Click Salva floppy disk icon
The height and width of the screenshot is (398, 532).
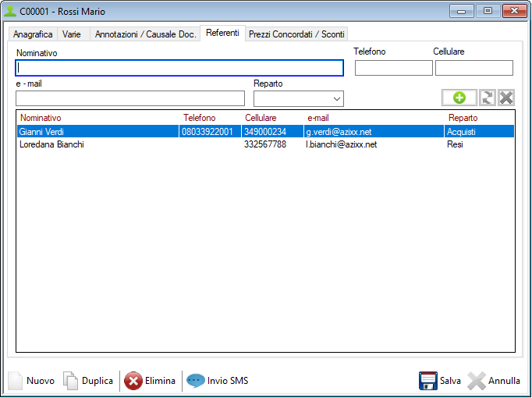pos(427,381)
